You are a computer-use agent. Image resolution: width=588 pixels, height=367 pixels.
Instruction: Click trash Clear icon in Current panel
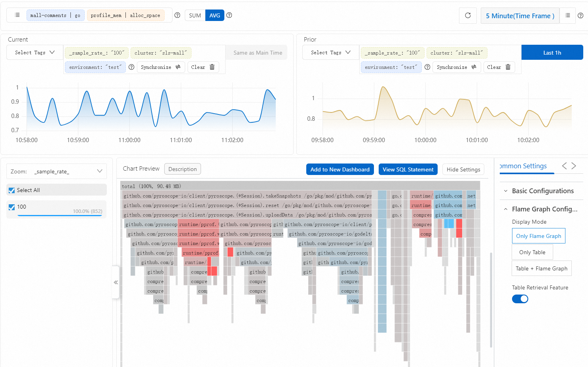[x=212, y=67]
